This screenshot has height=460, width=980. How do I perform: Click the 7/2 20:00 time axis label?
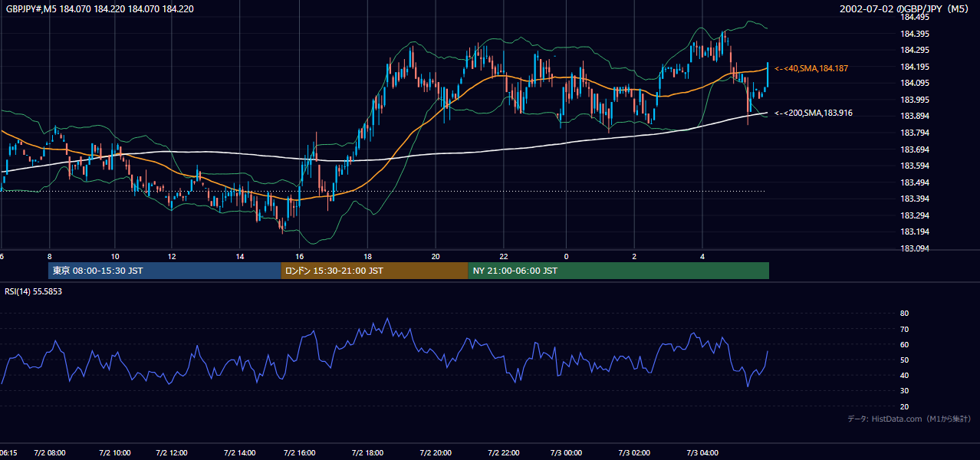click(x=436, y=452)
